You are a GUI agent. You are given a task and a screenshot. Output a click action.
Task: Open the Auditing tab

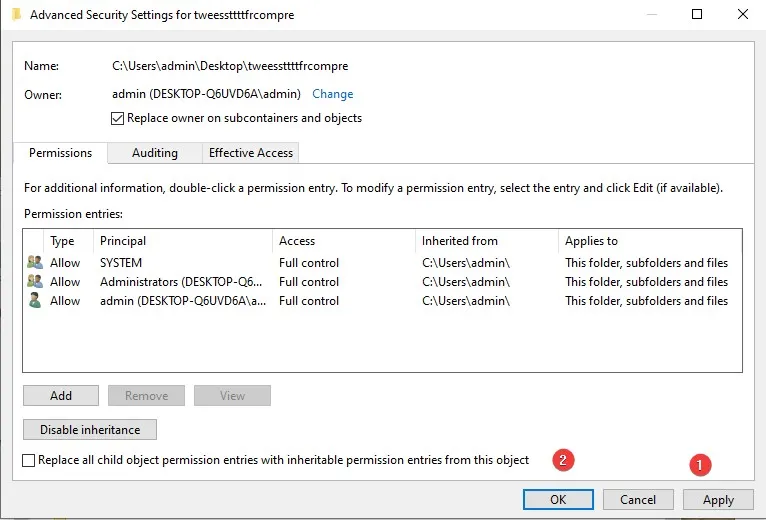(155, 153)
